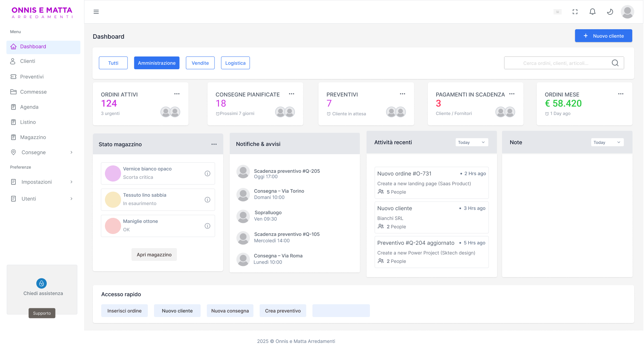This screenshot has width=644, height=354.
Task: Click the hamburger menu icon
Action: [x=96, y=12]
